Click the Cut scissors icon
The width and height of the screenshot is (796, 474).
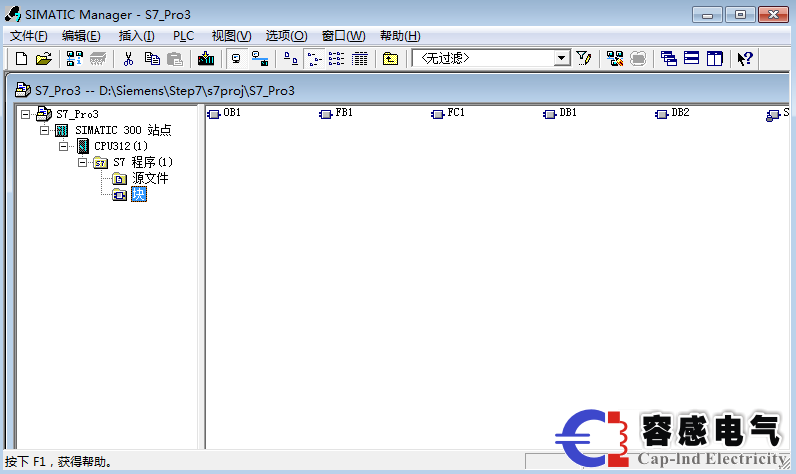click(128, 59)
